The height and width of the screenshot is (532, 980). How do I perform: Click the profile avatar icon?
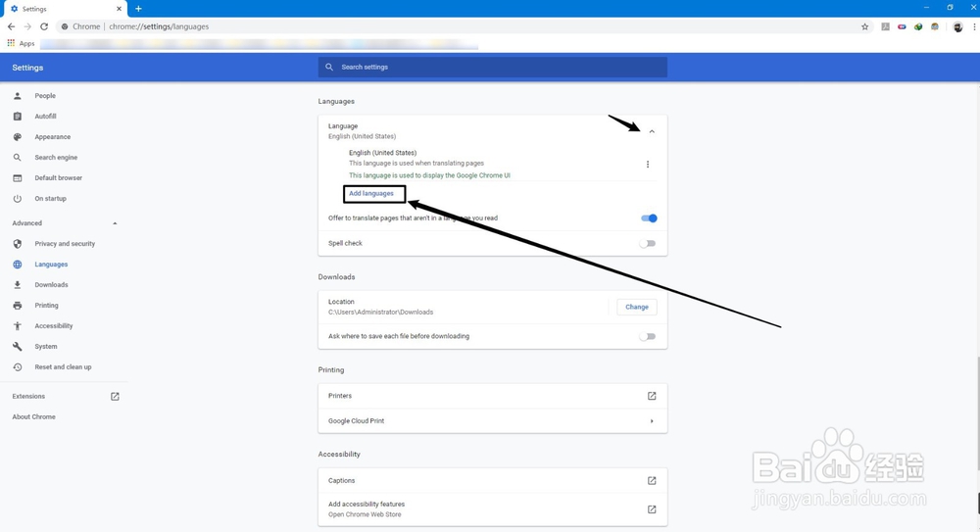click(x=957, y=26)
